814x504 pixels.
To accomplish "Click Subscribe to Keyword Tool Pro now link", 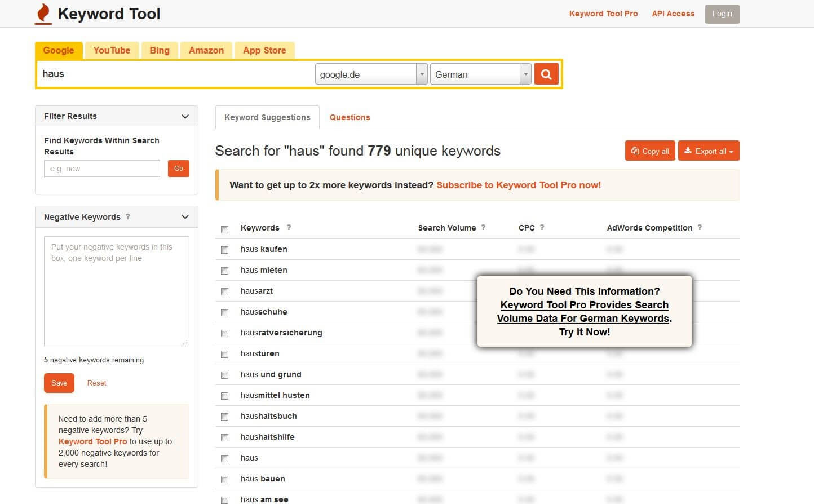I will [x=519, y=185].
